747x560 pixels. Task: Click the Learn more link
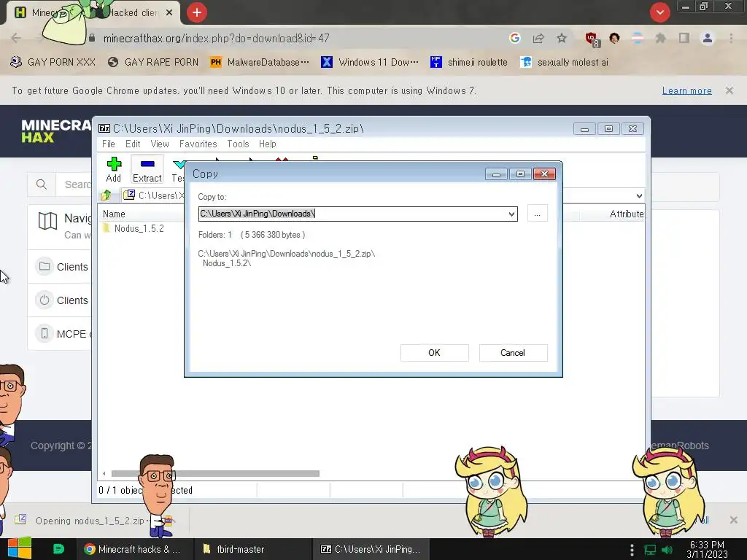point(687,90)
